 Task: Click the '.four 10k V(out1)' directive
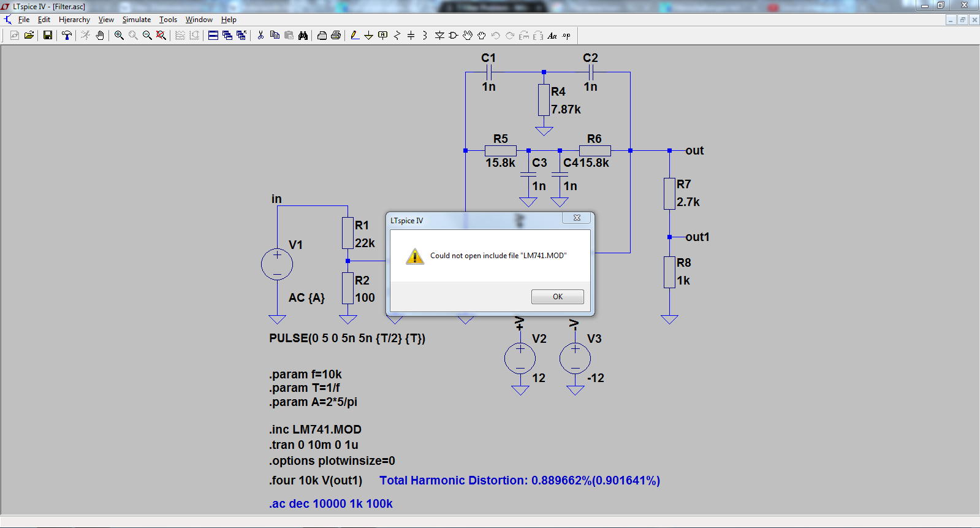point(316,480)
